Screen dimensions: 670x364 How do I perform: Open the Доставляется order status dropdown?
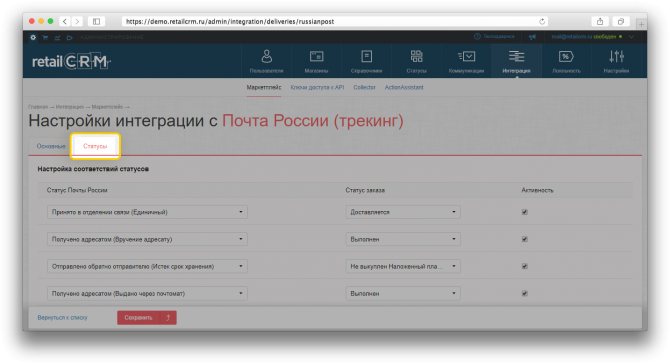click(x=403, y=212)
